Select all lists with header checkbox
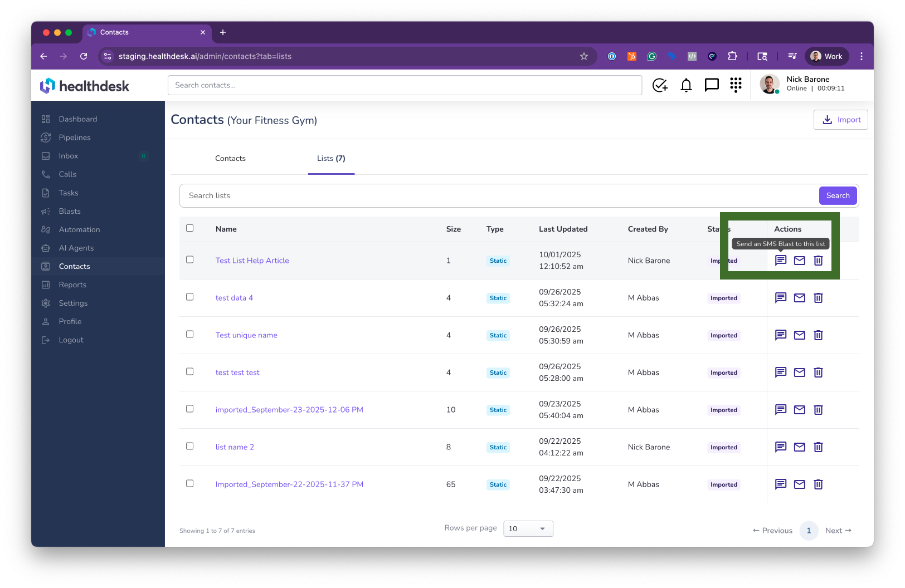The image size is (905, 588). tap(190, 228)
